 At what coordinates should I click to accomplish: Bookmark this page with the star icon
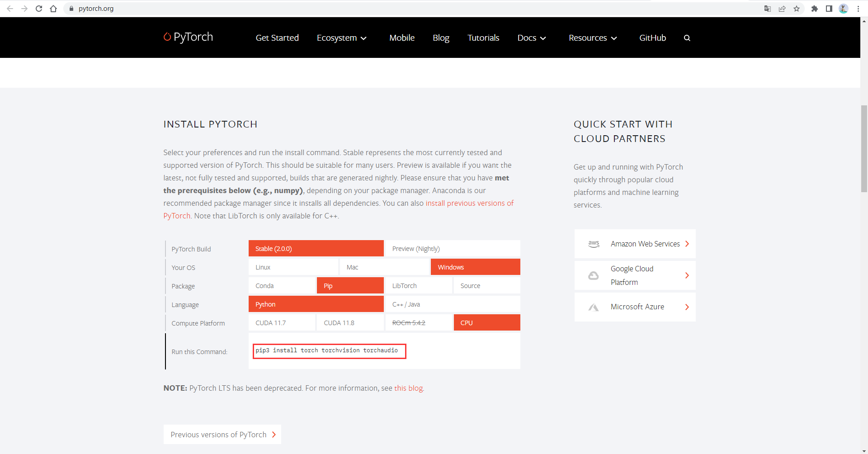tap(797, 9)
